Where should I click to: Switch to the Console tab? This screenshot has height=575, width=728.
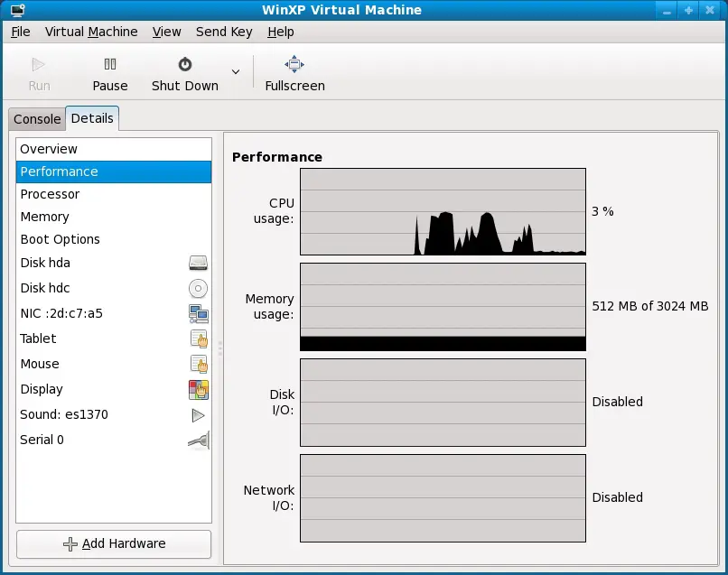[x=37, y=119]
